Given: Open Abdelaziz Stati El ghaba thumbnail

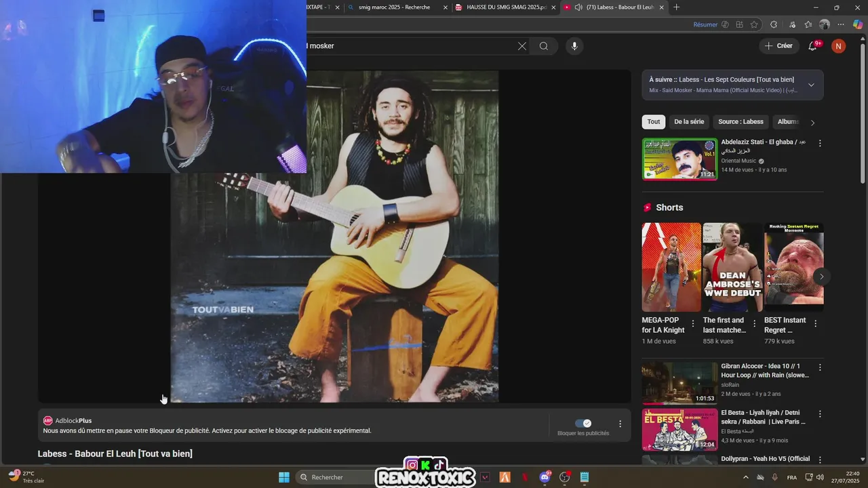Looking at the screenshot, I should tap(679, 159).
